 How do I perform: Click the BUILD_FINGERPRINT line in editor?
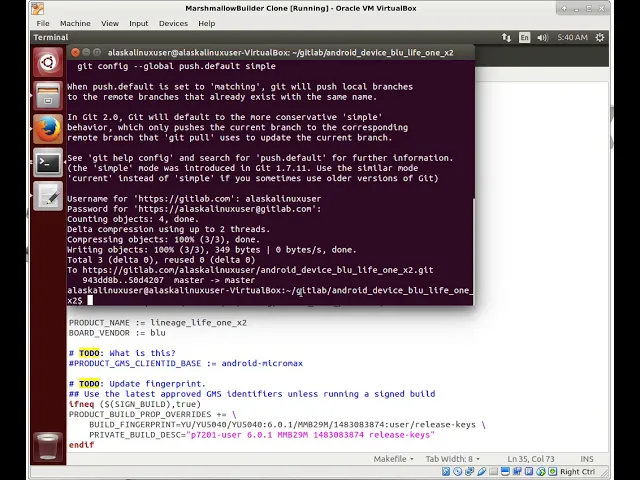[x=287, y=424]
